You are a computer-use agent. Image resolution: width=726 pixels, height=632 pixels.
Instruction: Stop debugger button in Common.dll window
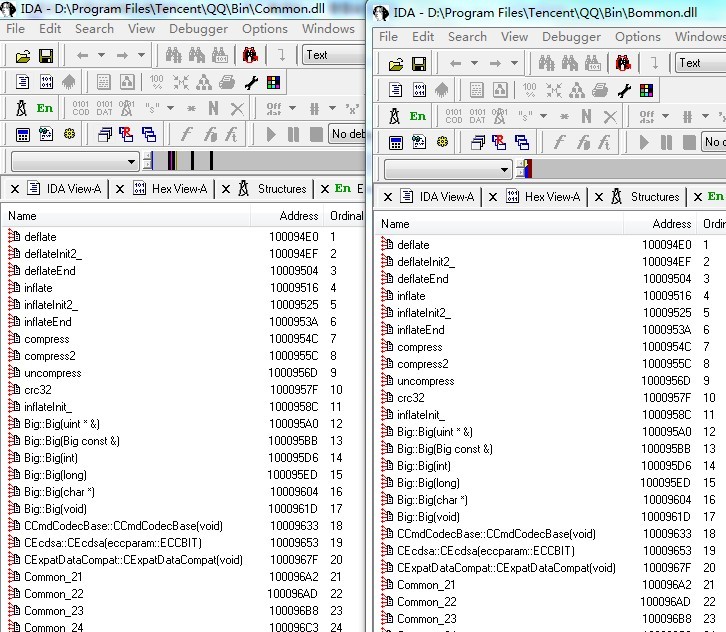[x=316, y=135]
